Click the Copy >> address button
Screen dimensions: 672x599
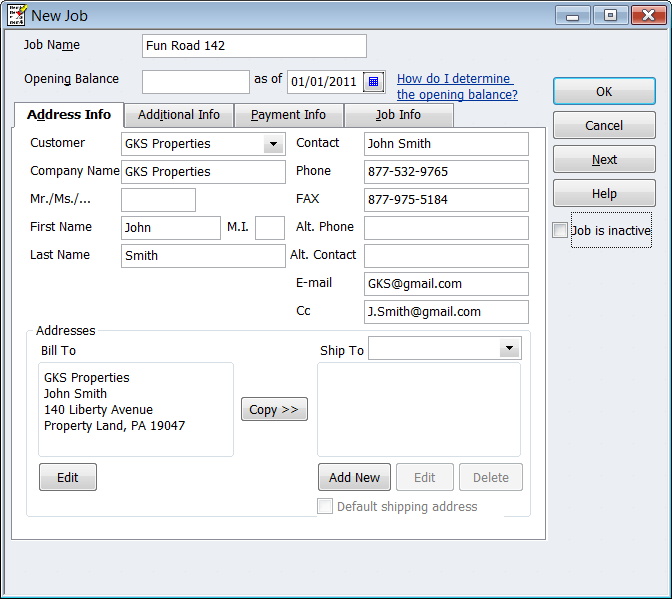tap(274, 409)
